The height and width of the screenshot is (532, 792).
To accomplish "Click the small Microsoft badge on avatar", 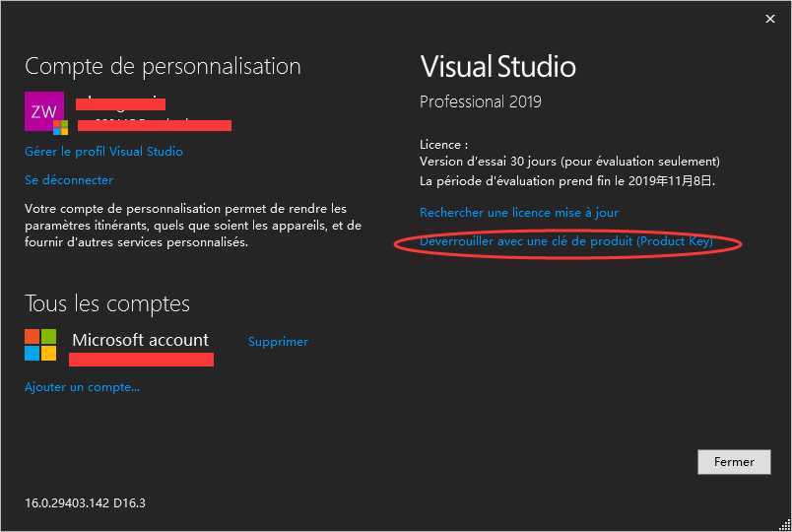I will 61,127.
